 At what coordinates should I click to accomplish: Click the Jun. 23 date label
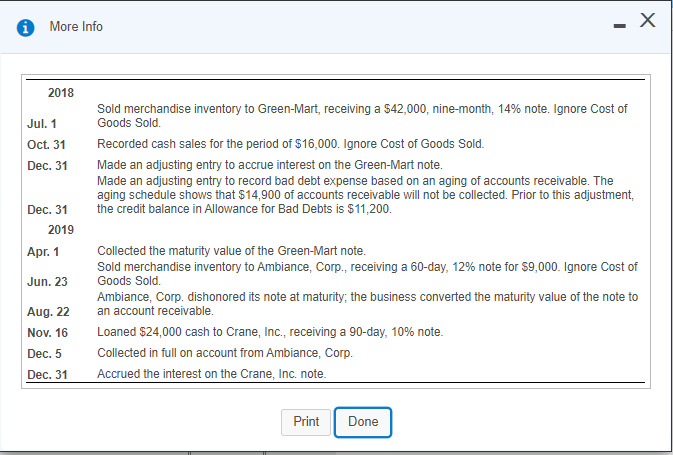[47, 282]
